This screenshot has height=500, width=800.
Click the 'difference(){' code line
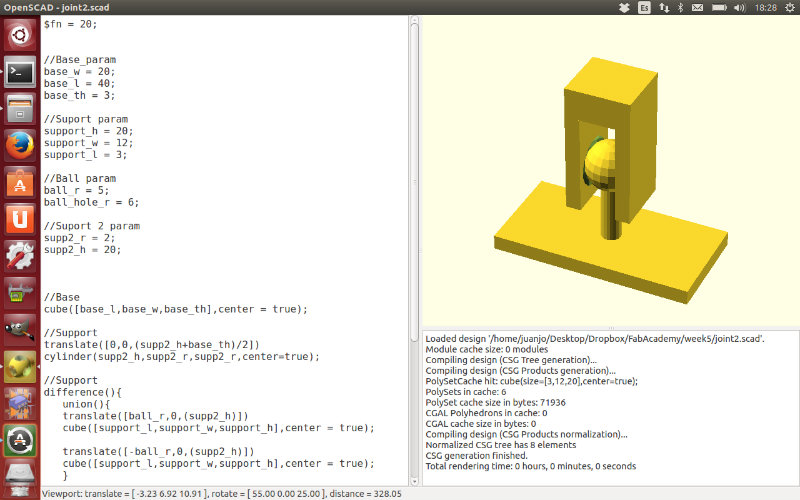tap(83, 392)
